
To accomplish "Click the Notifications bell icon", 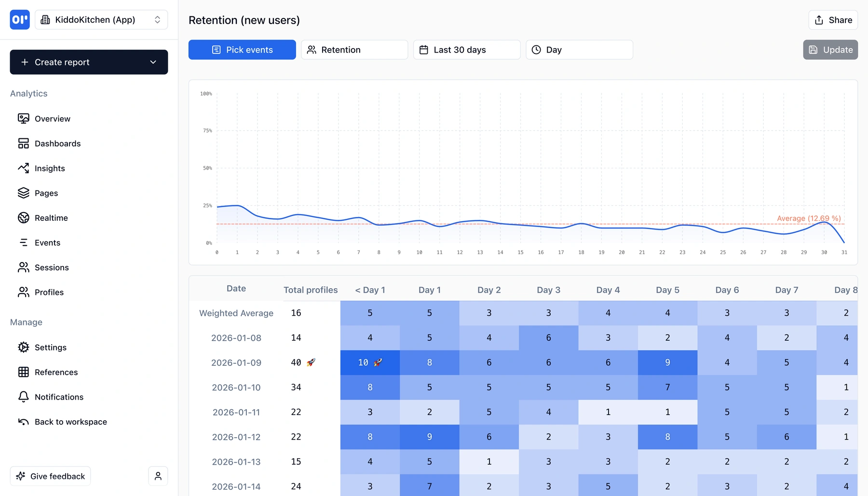I will (x=23, y=397).
